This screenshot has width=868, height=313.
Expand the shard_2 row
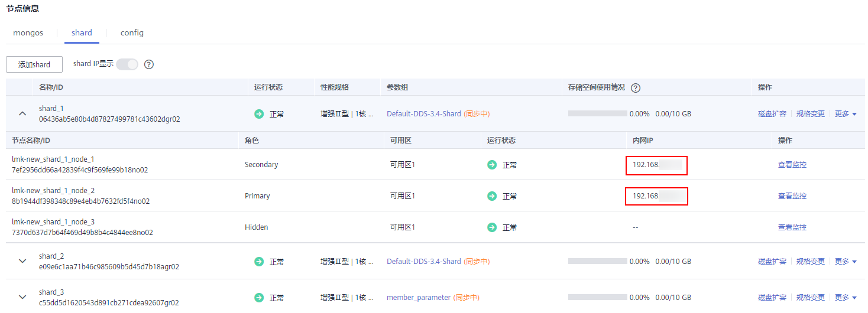pos(22,261)
